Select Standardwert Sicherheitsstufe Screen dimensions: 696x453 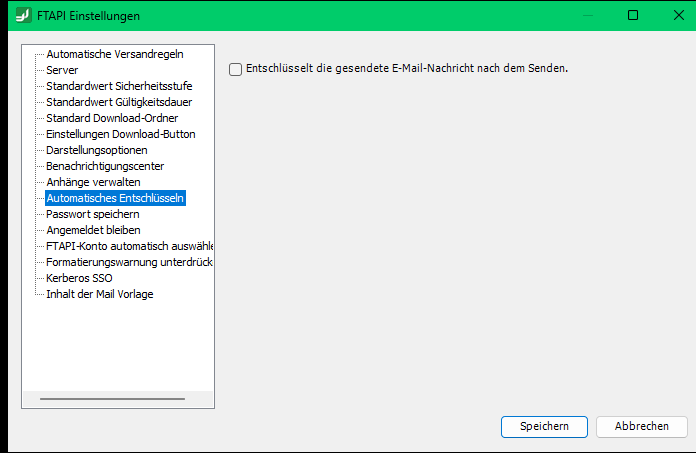click(119, 86)
